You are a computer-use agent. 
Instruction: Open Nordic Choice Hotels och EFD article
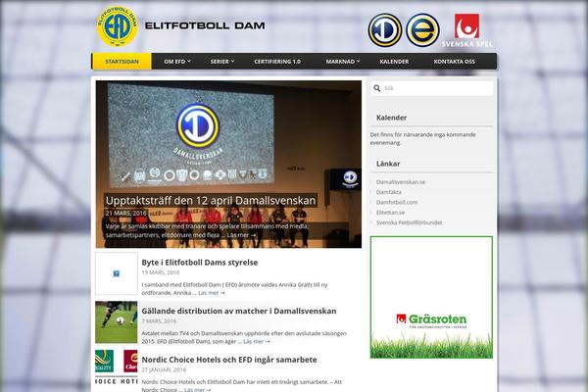[x=229, y=360]
